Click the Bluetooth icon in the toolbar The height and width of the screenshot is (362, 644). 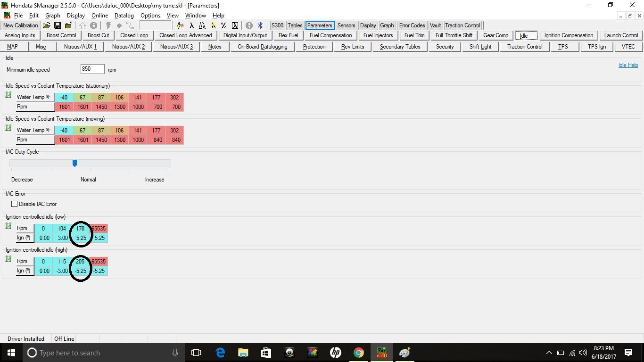click(260, 25)
